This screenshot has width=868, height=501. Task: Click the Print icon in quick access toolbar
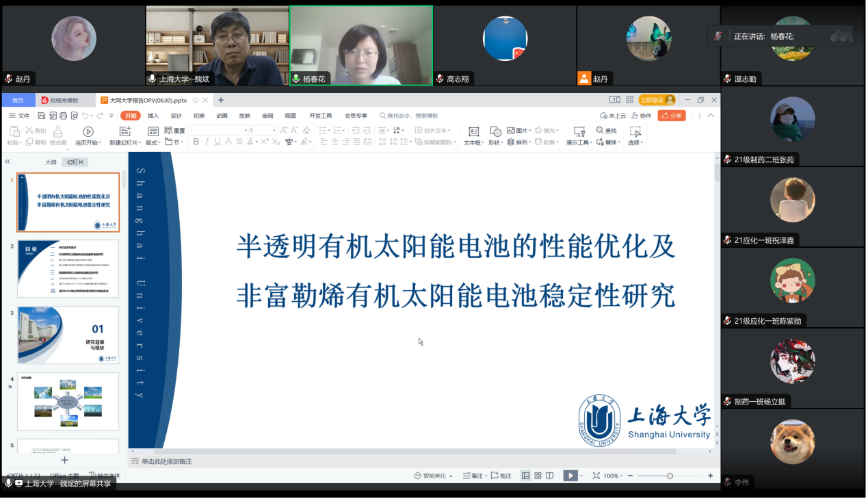click(64, 116)
